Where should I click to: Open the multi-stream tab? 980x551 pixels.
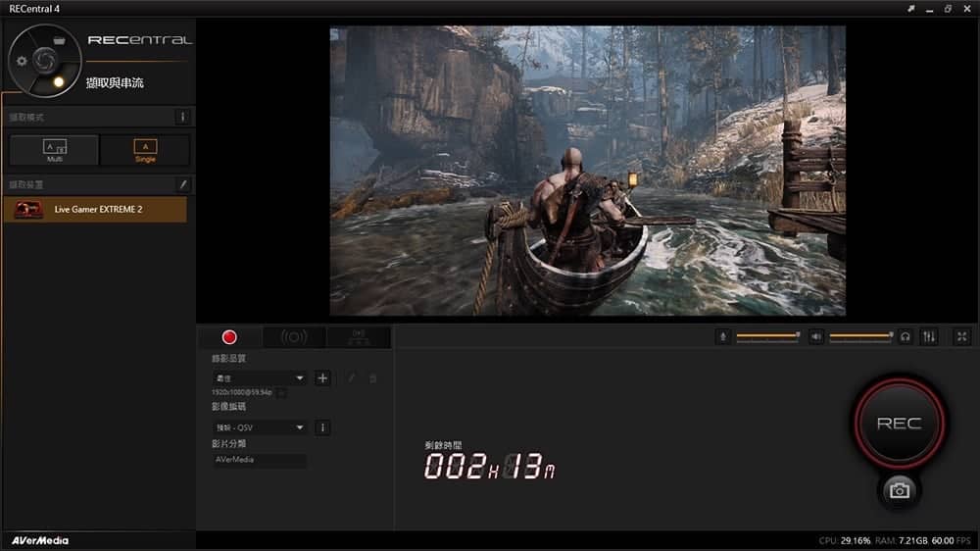click(x=359, y=337)
